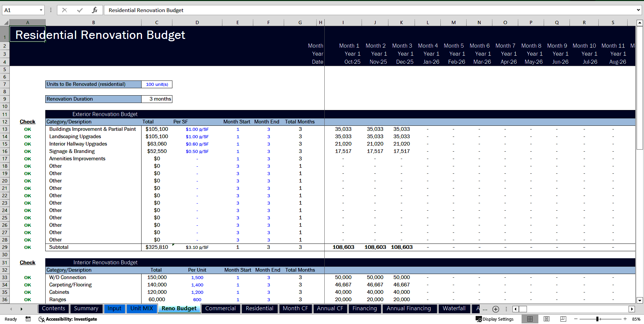The height and width of the screenshot is (324, 644).
Task: Switch to the Annual CF sheet
Action: [330, 309]
